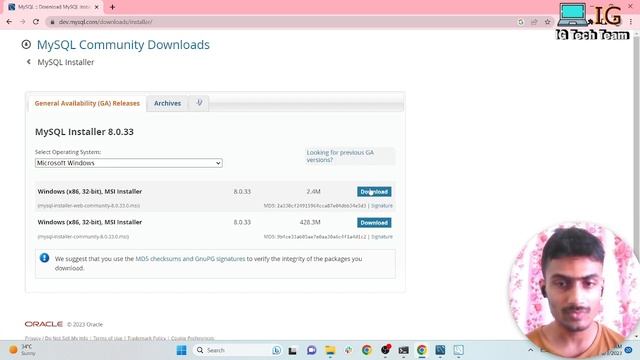Image resolution: width=640 pixels, height=360 pixels.
Task: Bookmark this page with the star icon
Action: (547, 22)
